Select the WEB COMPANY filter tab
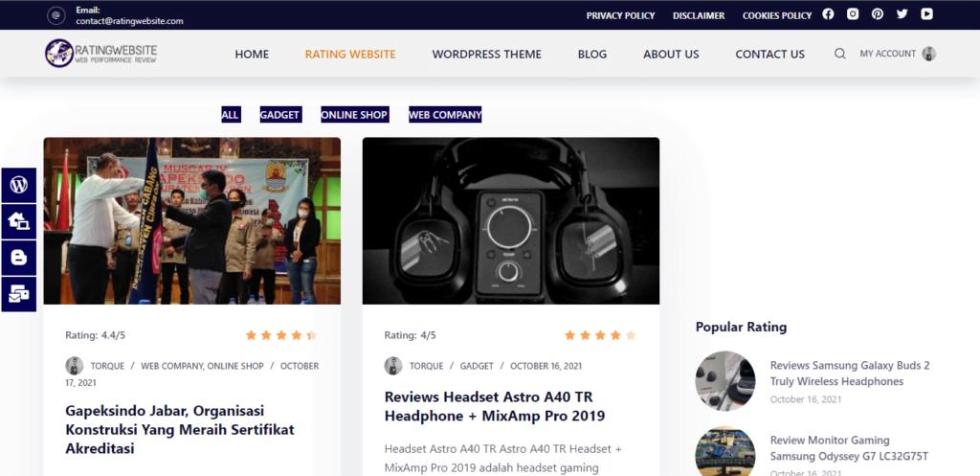This screenshot has height=476, width=980. pyautogui.click(x=445, y=115)
